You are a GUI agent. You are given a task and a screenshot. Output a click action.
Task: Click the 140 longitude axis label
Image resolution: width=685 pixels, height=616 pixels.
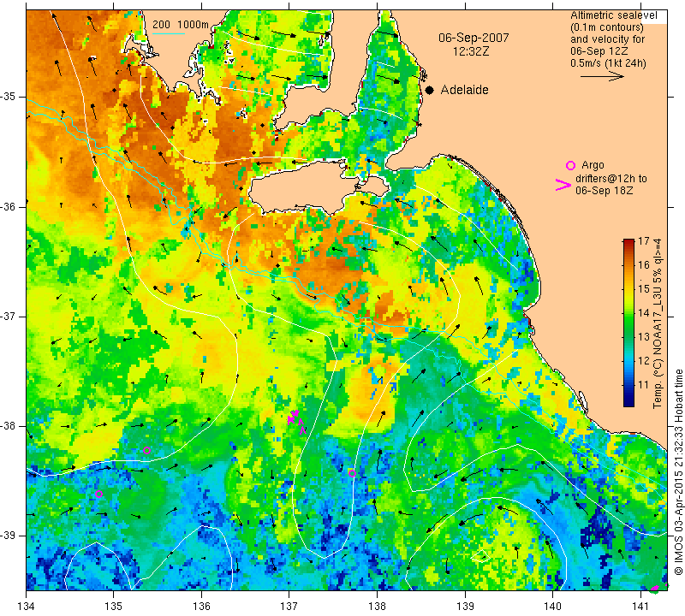pyautogui.click(x=552, y=606)
